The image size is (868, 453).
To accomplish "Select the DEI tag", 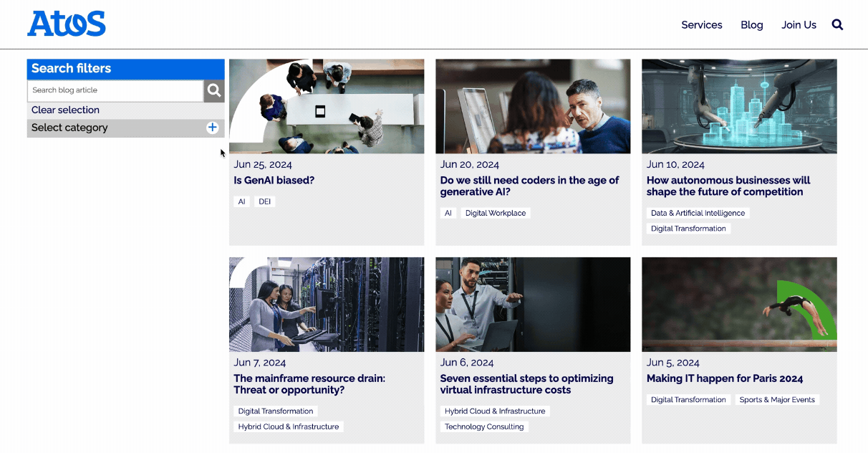I will pyautogui.click(x=265, y=201).
